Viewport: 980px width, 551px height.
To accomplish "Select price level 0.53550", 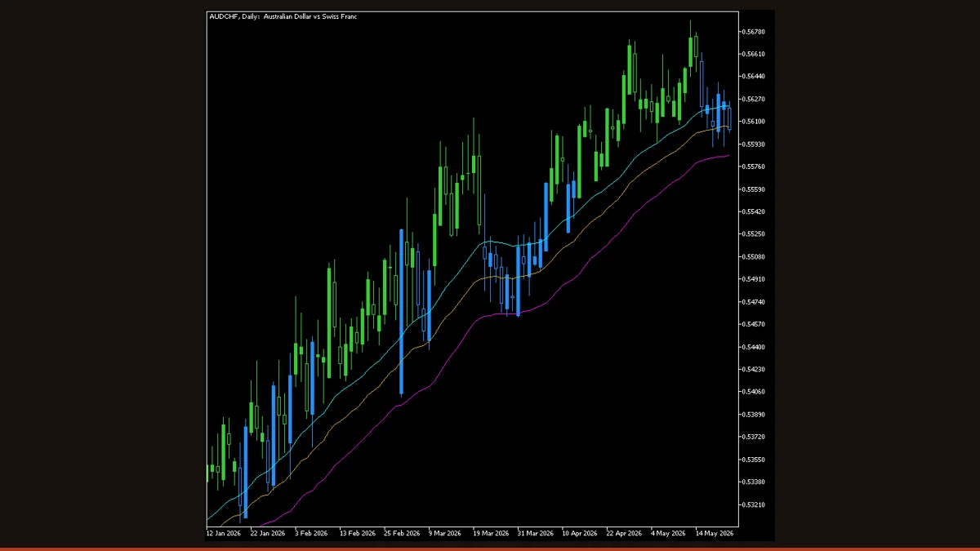I will point(754,460).
